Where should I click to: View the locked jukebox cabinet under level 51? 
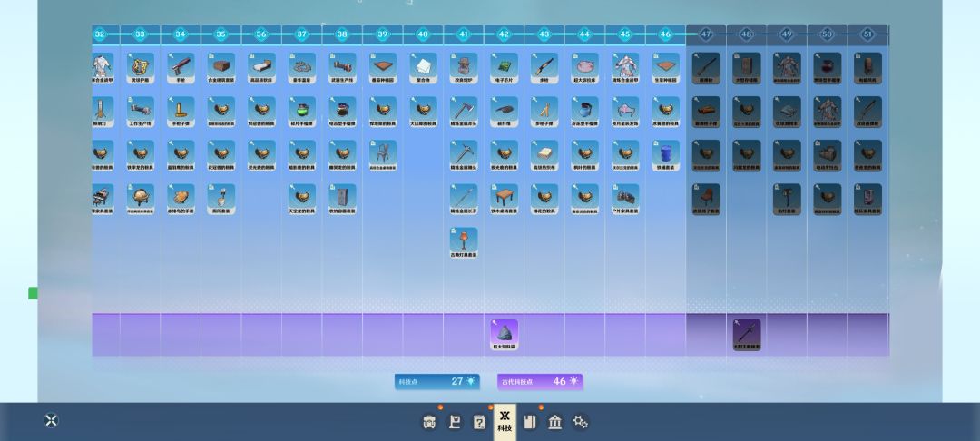pyautogui.click(x=867, y=200)
